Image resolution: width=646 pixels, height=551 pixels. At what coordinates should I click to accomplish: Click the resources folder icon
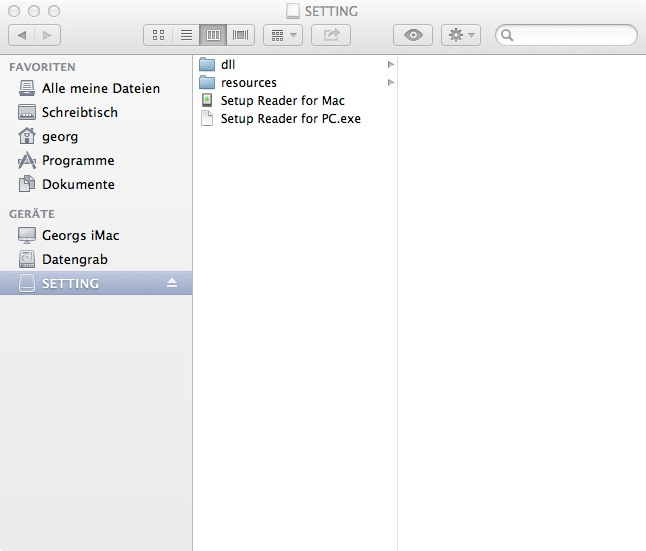coord(207,82)
